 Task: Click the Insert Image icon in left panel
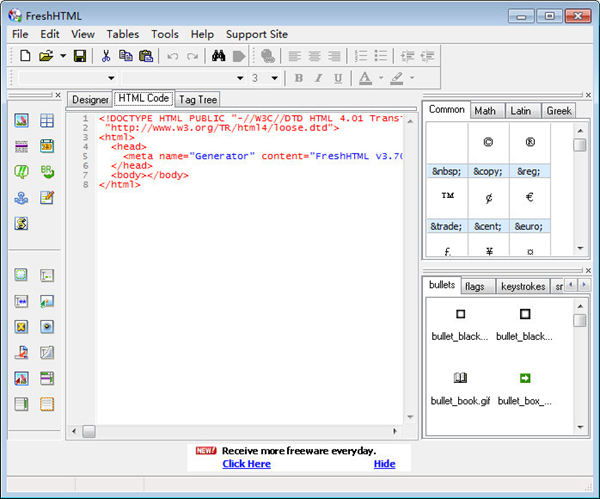tap(22, 121)
